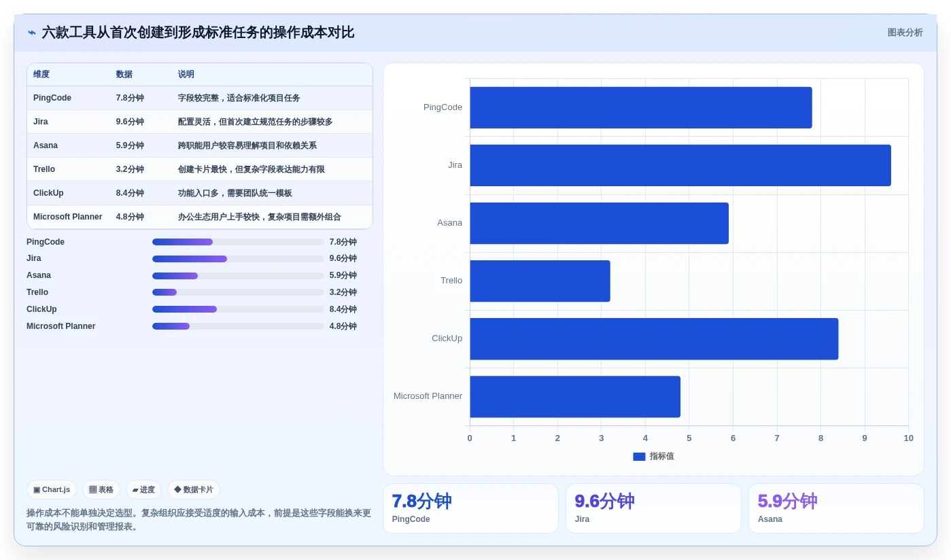Click the Microsoft Planner chart bar
951x560 pixels.
[575, 397]
